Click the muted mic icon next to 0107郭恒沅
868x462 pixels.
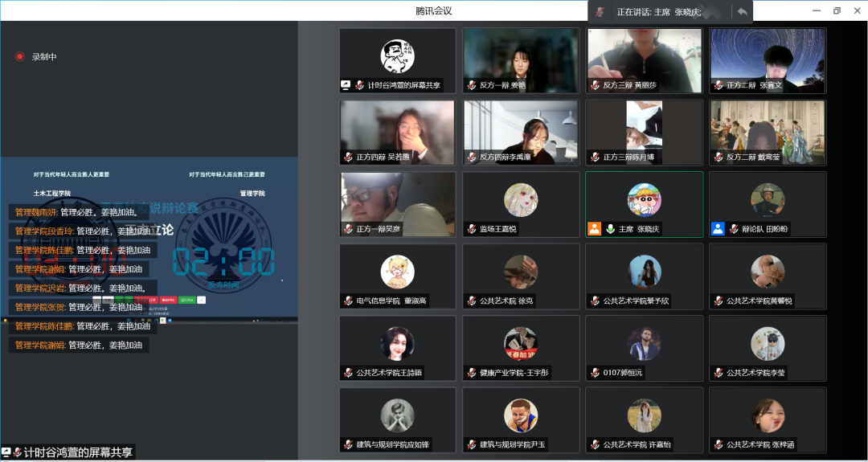tap(595, 373)
